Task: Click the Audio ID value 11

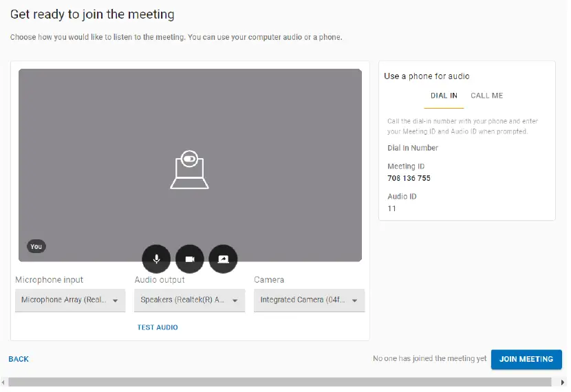Action: pyautogui.click(x=391, y=208)
